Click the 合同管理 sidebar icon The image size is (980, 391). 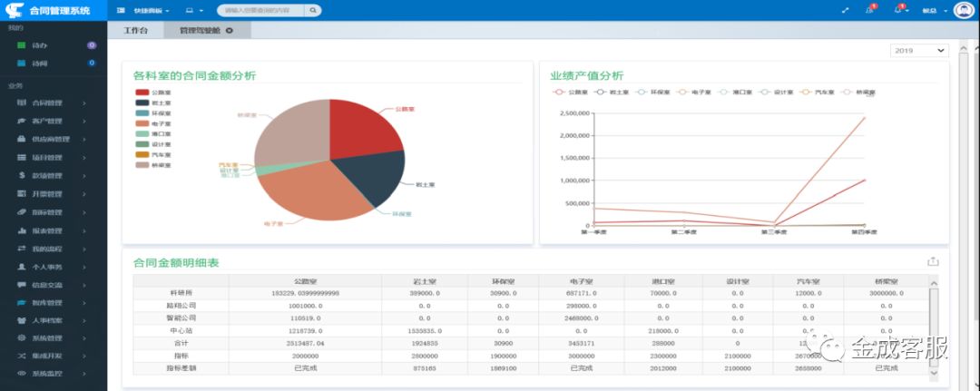(x=21, y=103)
